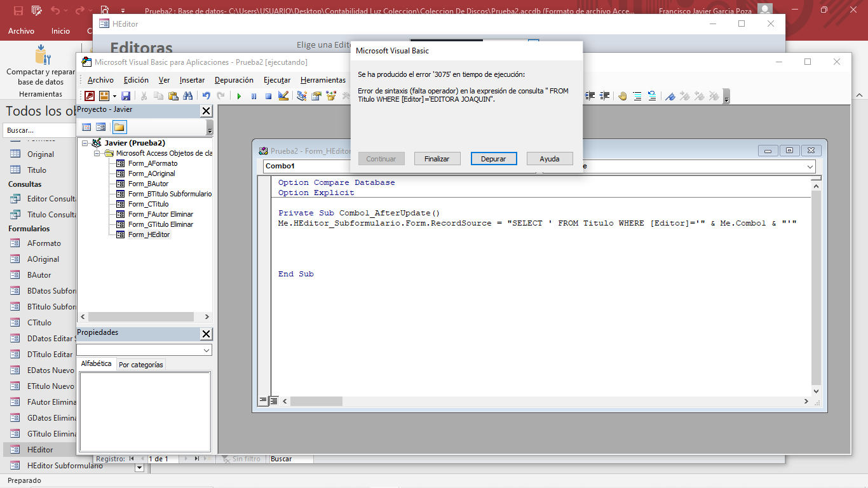
Task: Collapse Microsoft Access Objetos de clase folder
Action: 97,154
